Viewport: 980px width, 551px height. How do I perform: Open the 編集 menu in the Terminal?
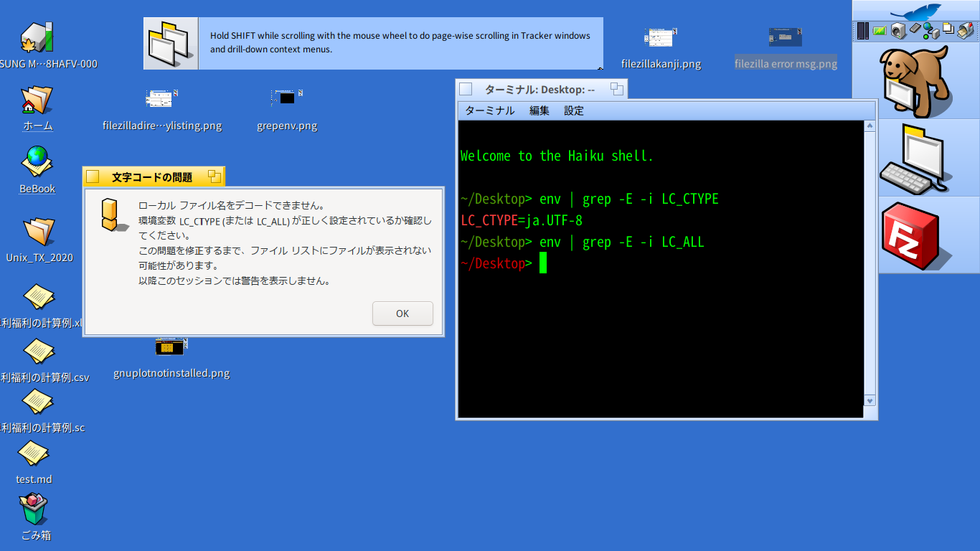coord(539,110)
